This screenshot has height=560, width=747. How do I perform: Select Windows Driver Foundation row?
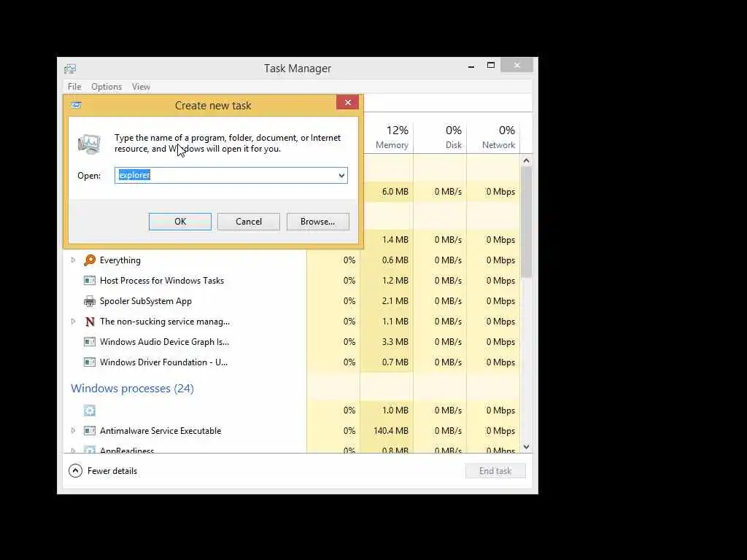tap(292, 362)
